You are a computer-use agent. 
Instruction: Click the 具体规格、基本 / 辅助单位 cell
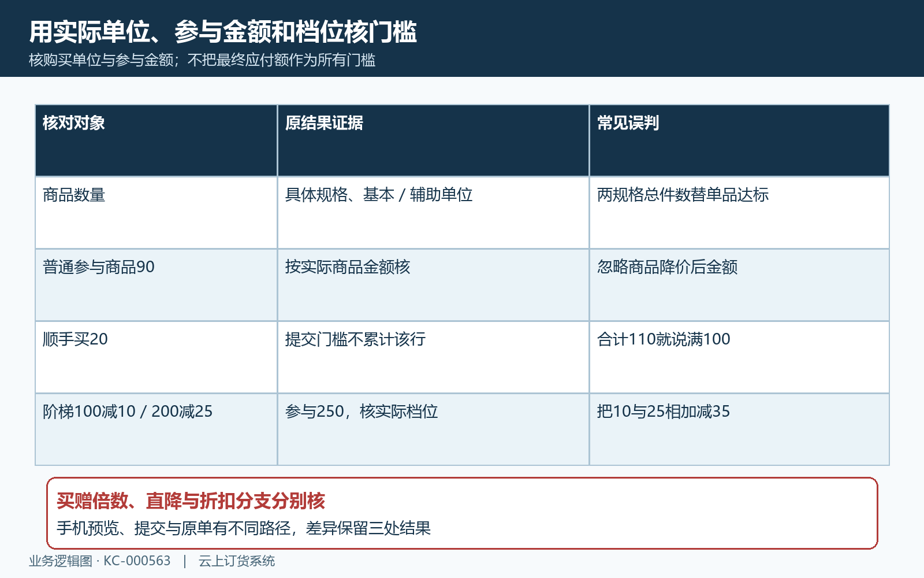[x=433, y=213]
